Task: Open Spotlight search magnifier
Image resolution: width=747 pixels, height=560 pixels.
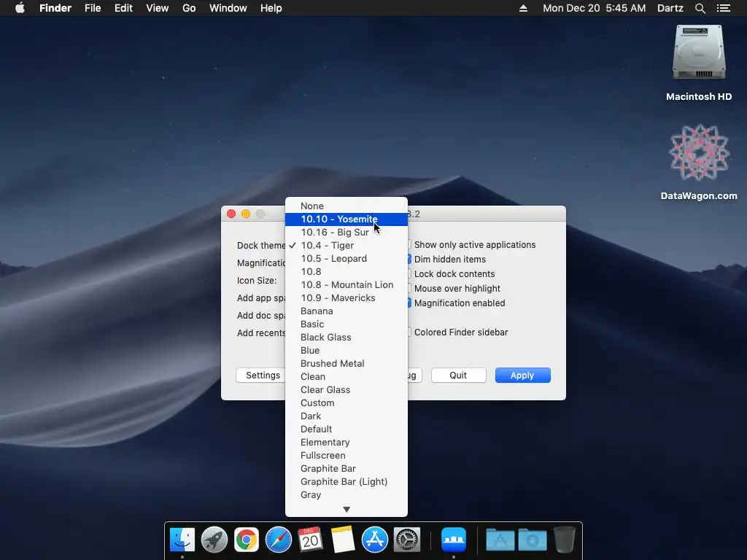Action: pos(700,8)
